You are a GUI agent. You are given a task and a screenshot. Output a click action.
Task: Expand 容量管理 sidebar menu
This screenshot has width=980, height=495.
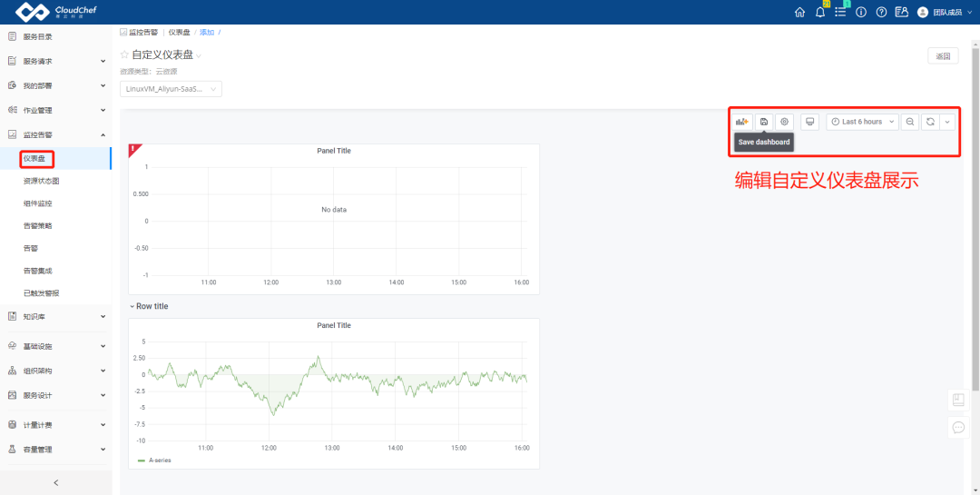(x=55, y=450)
